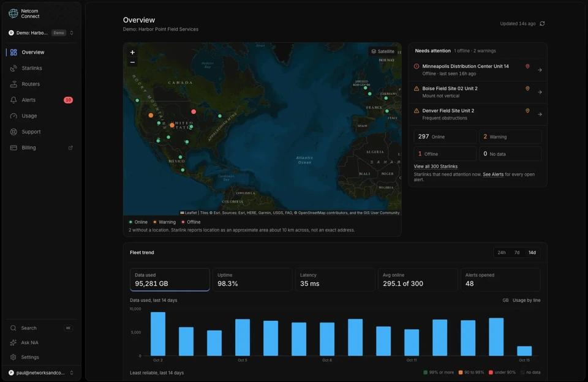Open the Starlinks section
This screenshot has height=382, width=588.
tap(41, 68)
